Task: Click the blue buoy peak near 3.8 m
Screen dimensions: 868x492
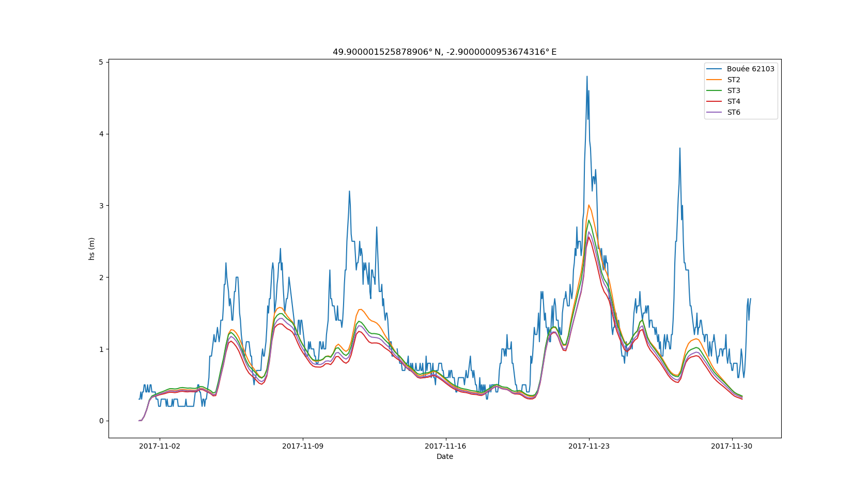Action: (680, 148)
